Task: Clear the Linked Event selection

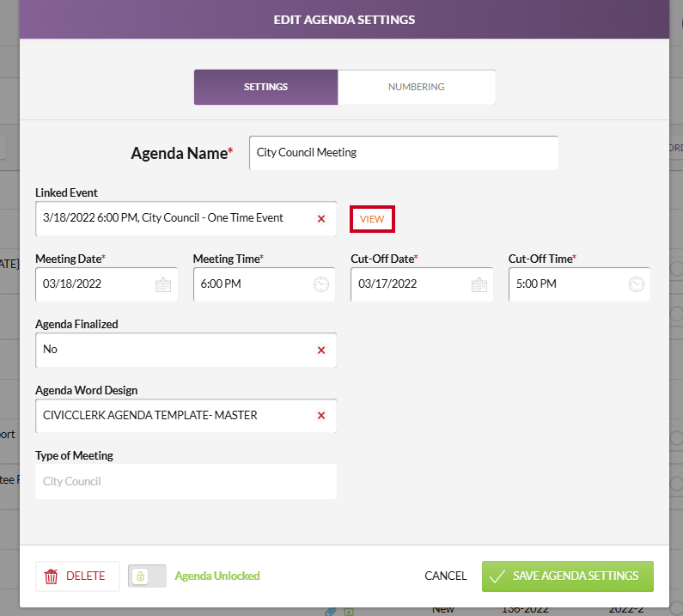Action: click(321, 219)
